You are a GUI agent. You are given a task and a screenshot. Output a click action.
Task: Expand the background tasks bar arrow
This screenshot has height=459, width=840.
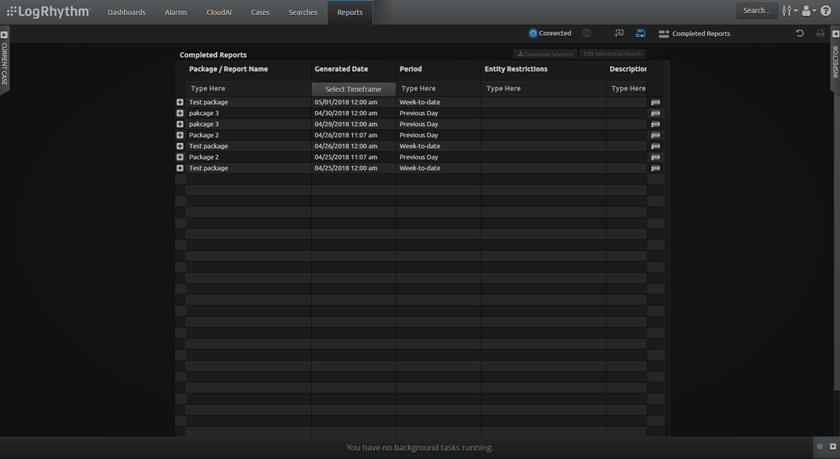pos(833,447)
